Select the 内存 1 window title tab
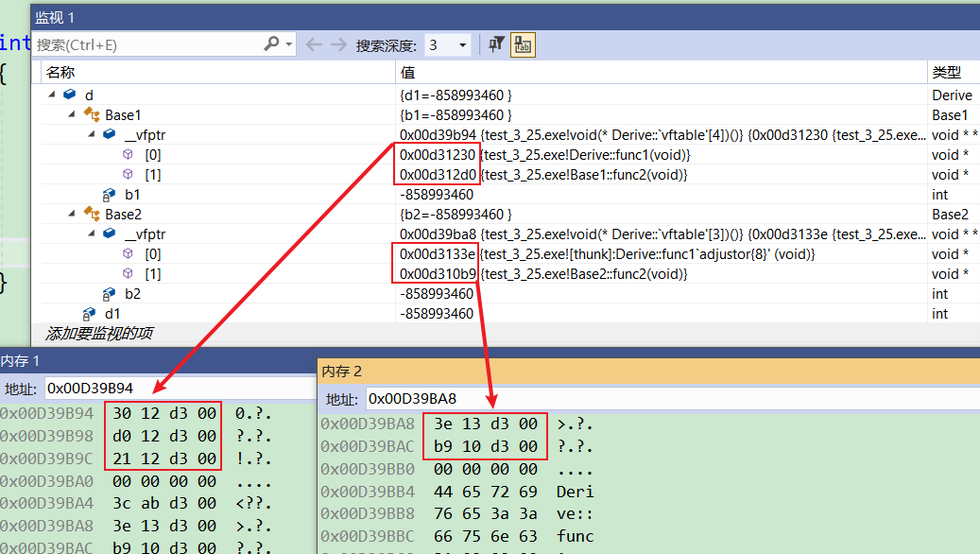Image resolution: width=980 pixels, height=554 pixels. click(21, 360)
